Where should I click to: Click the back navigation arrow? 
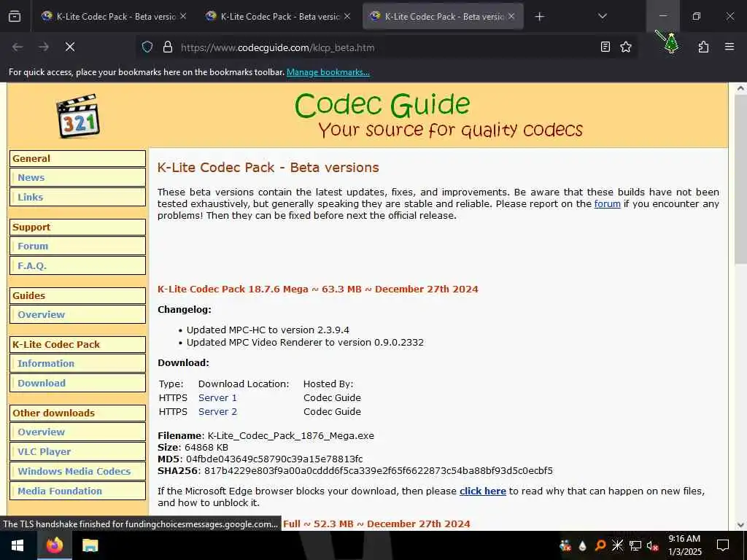pyautogui.click(x=18, y=47)
